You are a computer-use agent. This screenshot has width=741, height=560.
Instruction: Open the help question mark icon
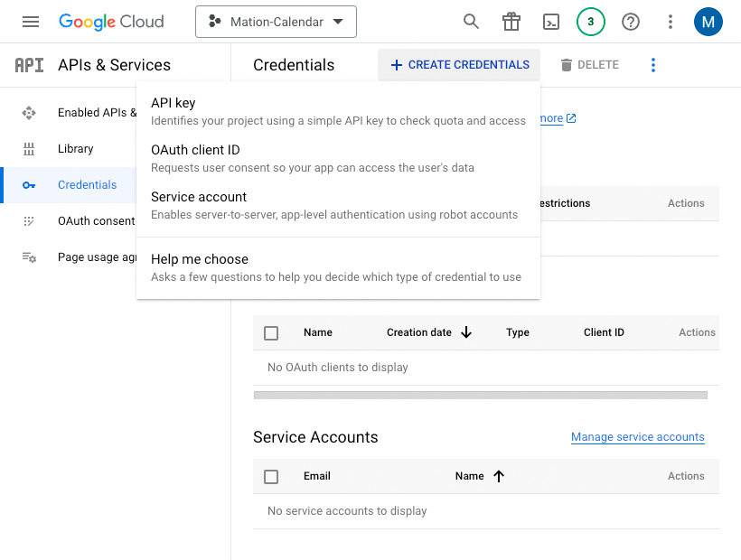click(x=631, y=22)
